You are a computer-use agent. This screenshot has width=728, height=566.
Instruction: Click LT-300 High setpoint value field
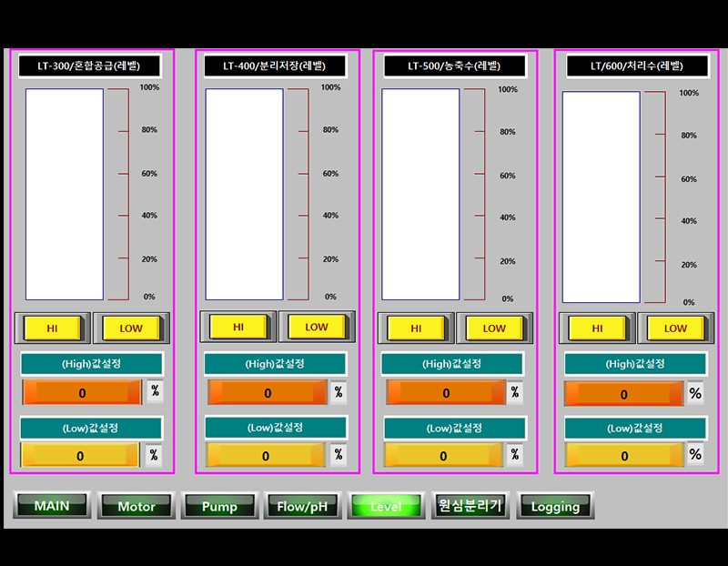(x=82, y=393)
